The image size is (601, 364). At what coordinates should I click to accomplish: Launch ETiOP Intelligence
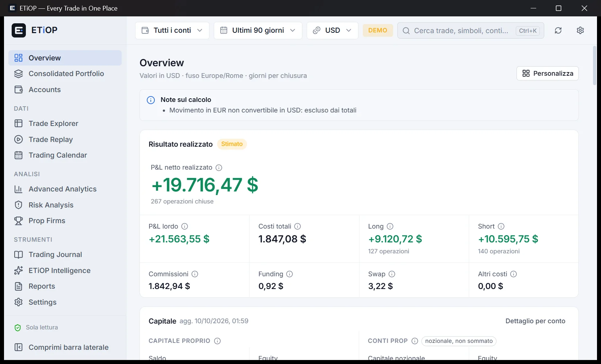(x=65, y=270)
